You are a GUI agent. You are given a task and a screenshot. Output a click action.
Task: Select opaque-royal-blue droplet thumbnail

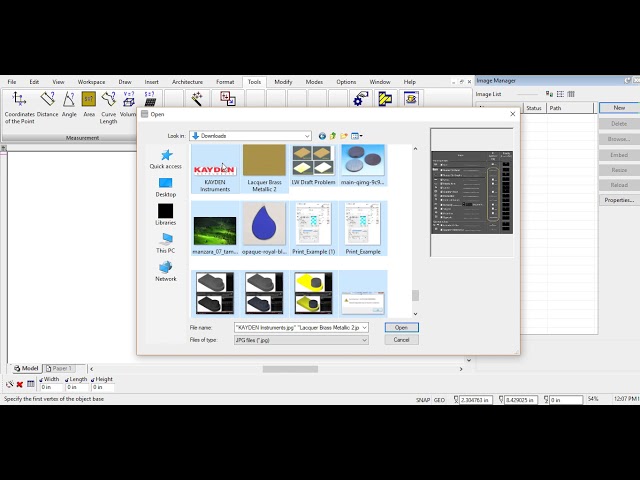click(x=264, y=228)
